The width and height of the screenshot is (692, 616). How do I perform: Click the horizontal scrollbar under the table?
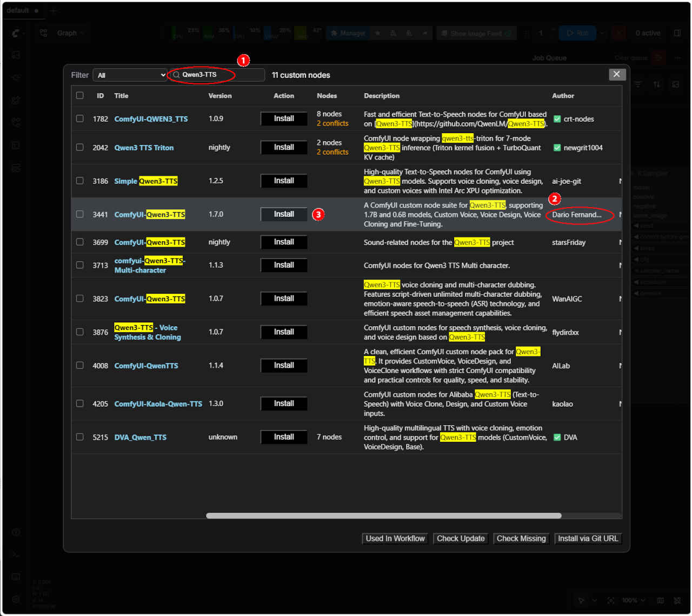pos(384,515)
